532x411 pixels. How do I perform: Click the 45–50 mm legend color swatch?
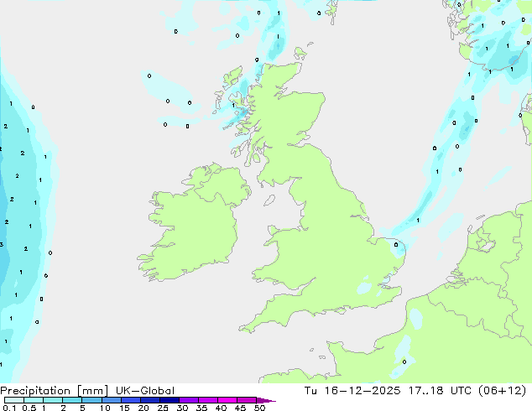click(x=247, y=400)
